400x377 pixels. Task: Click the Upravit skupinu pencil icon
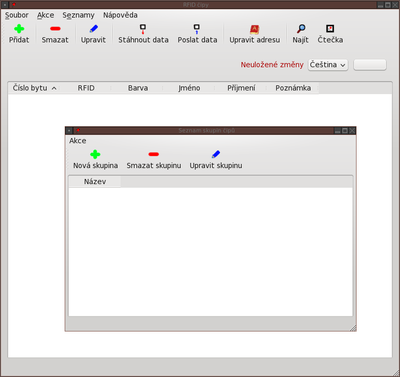click(216, 154)
